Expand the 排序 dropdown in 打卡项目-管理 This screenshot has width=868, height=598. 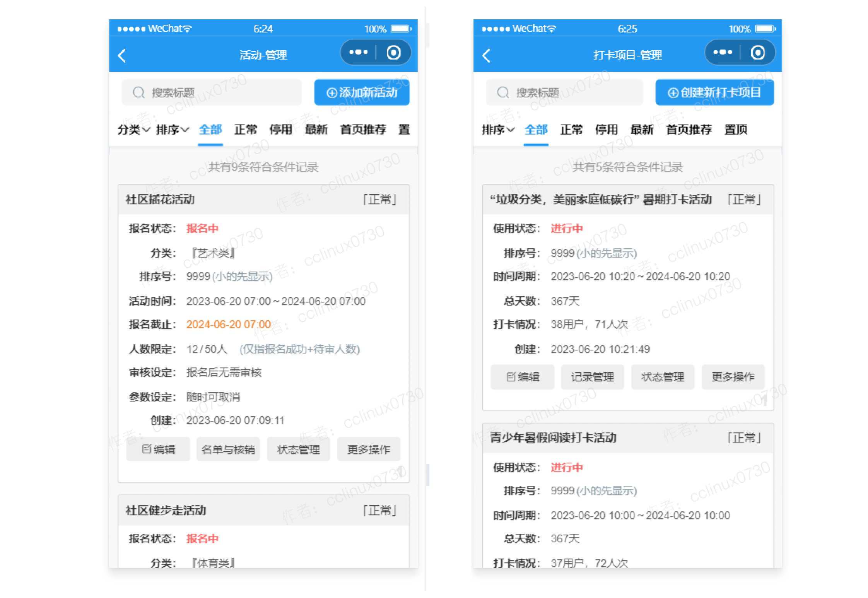point(498,129)
